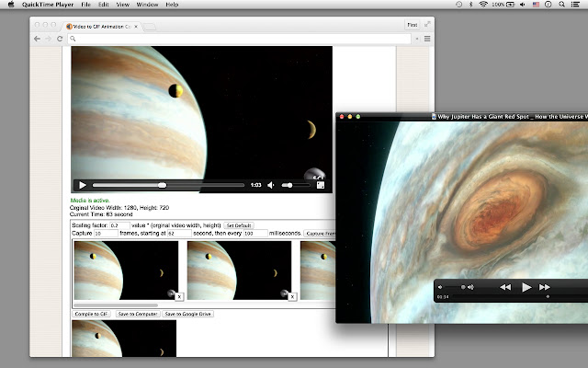Viewport: 588px width, 368px height.
Task: Go forward in browser history
Action: [49, 39]
